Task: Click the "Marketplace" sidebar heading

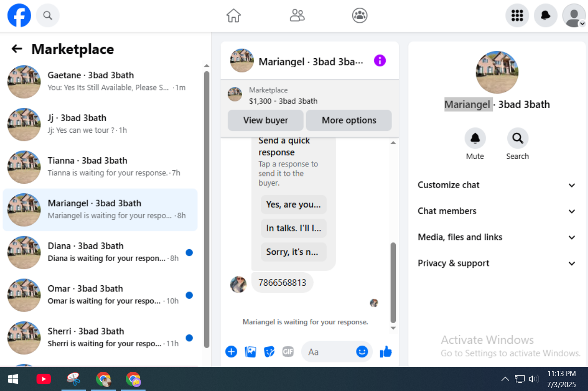Action: pyautogui.click(x=73, y=49)
